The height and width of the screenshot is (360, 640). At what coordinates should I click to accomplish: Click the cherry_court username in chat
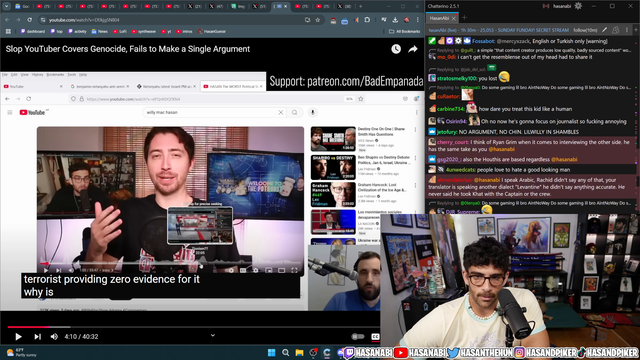(x=453, y=142)
